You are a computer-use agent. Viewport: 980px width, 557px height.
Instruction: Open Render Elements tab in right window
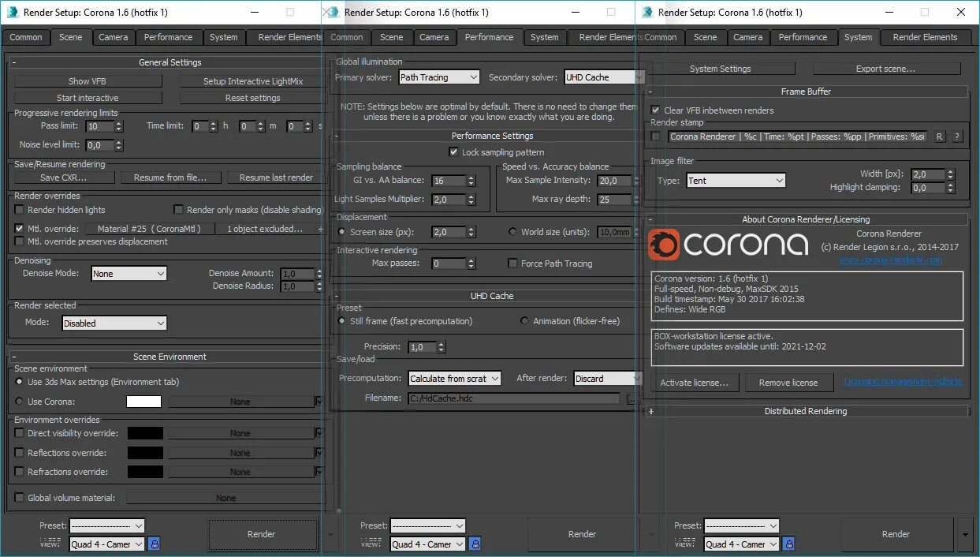(x=925, y=37)
